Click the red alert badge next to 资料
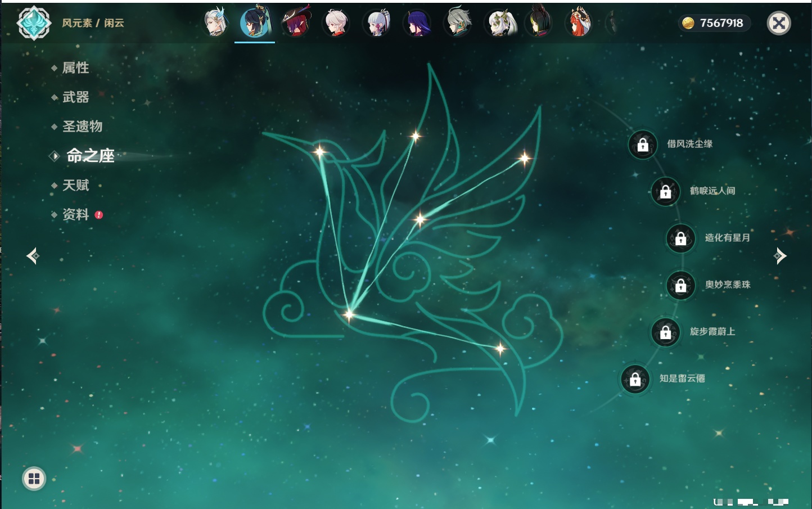The height and width of the screenshot is (509, 812). [99, 215]
